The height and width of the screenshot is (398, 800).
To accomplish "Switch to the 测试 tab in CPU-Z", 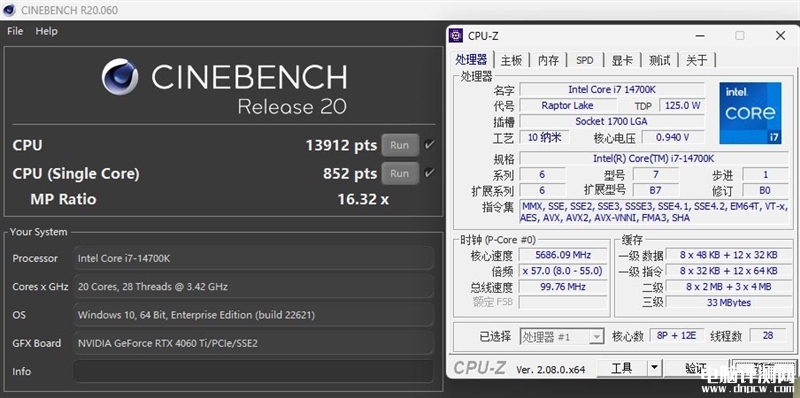I will click(659, 60).
